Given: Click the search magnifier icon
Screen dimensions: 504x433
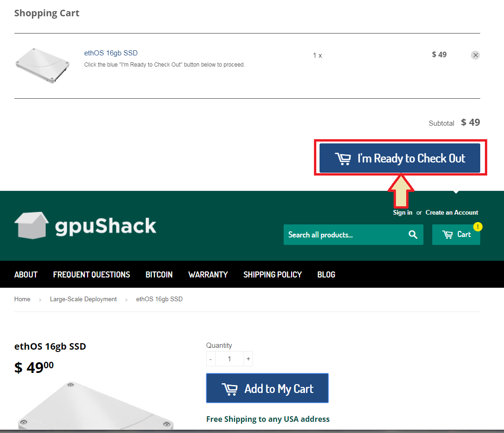Looking at the screenshot, I should click(413, 235).
